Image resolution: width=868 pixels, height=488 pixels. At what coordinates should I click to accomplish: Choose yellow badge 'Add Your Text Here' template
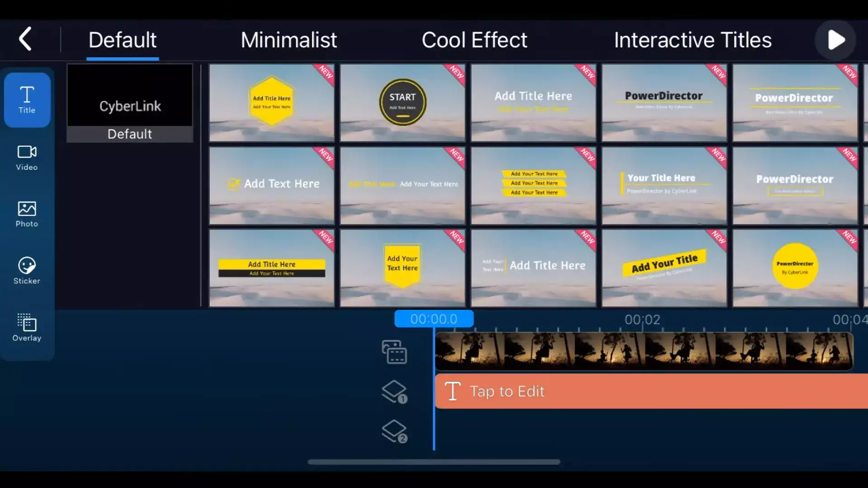coord(402,268)
